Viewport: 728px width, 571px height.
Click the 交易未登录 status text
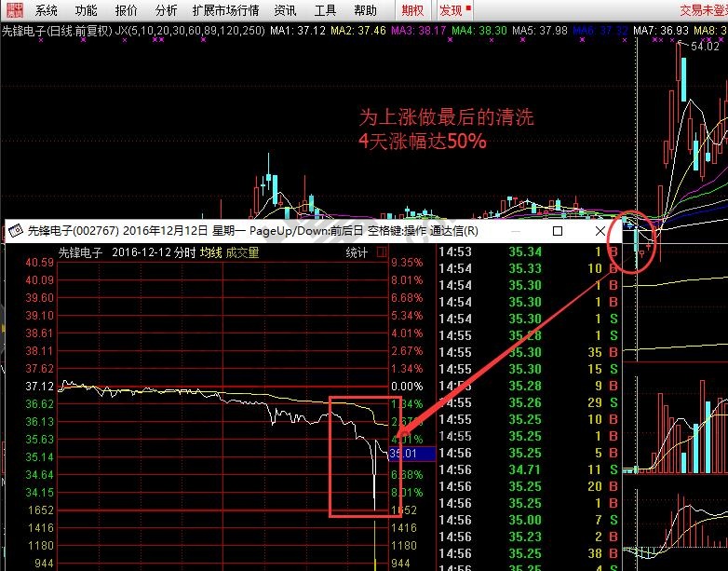tap(704, 10)
